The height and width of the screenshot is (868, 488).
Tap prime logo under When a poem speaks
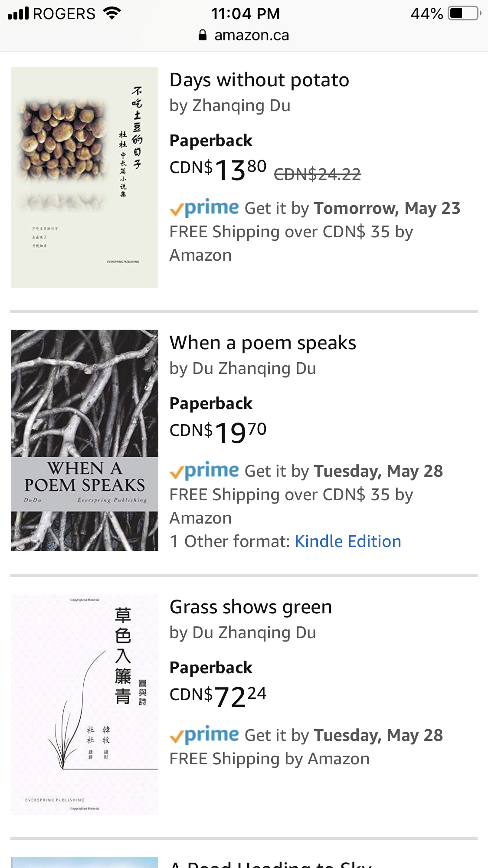(204, 471)
